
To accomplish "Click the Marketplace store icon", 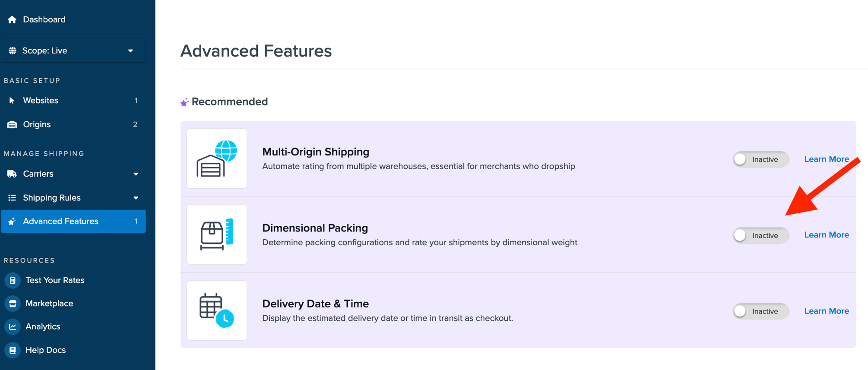I will (13, 304).
